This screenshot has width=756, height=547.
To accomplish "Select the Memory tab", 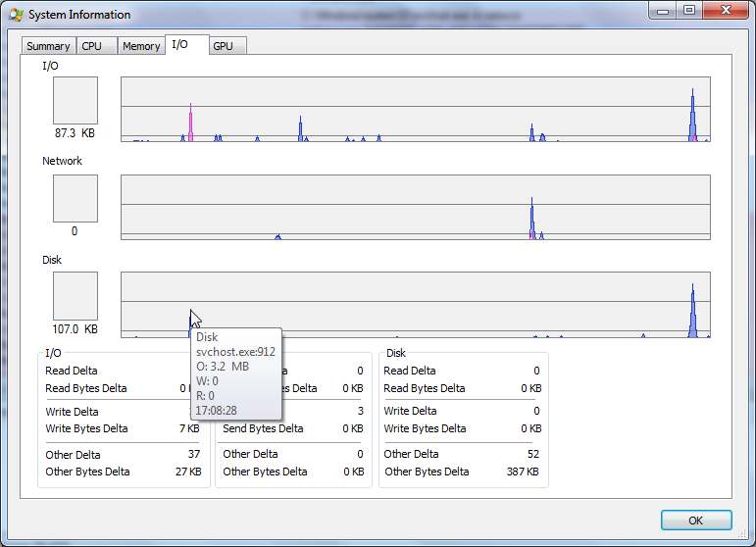I will click(x=141, y=46).
